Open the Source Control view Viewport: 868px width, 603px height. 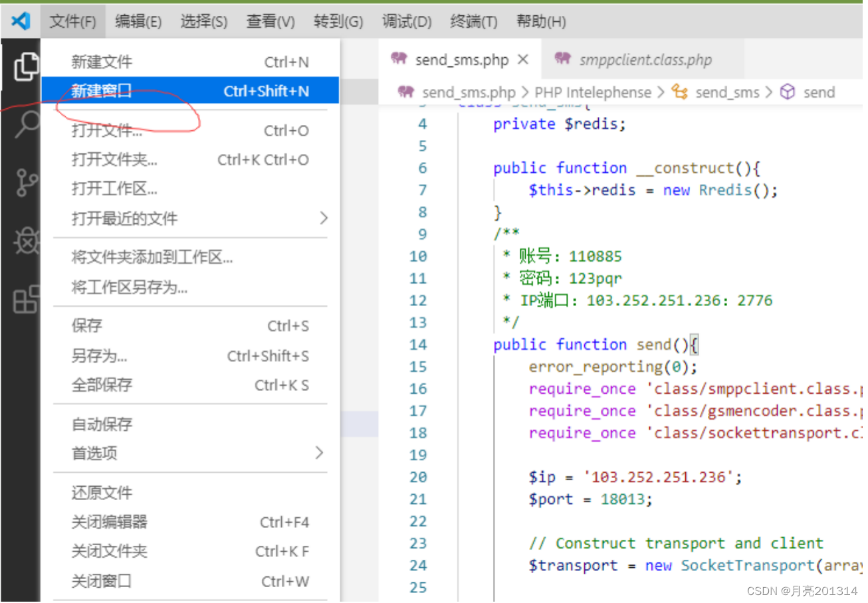coord(27,183)
